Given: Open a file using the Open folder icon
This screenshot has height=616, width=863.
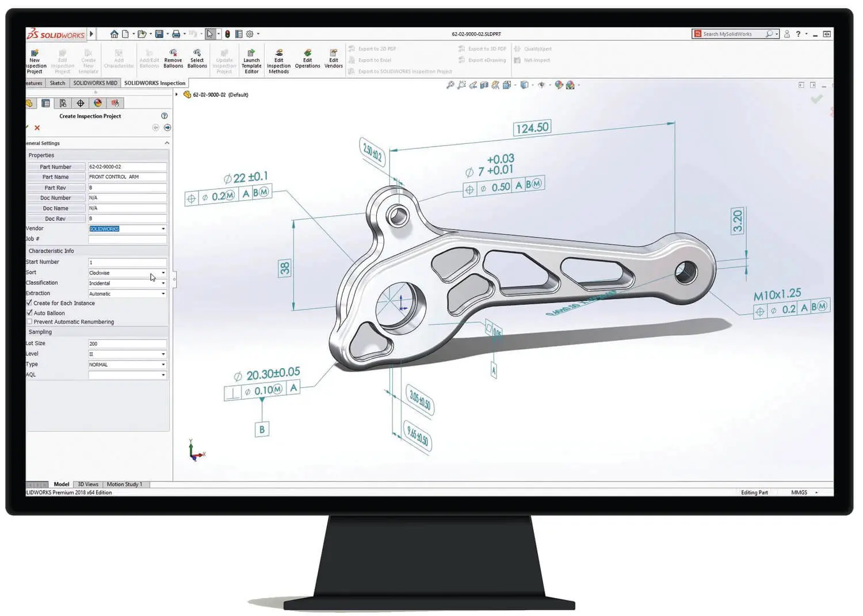Looking at the screenshot, I should click(142, 34).
